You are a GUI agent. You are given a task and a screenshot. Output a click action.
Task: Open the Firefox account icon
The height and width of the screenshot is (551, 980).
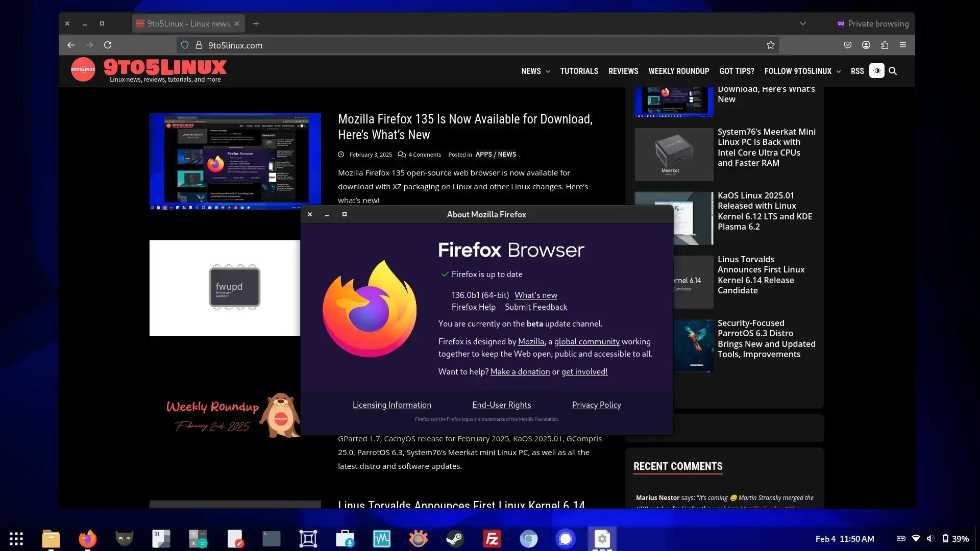point(866,45)
